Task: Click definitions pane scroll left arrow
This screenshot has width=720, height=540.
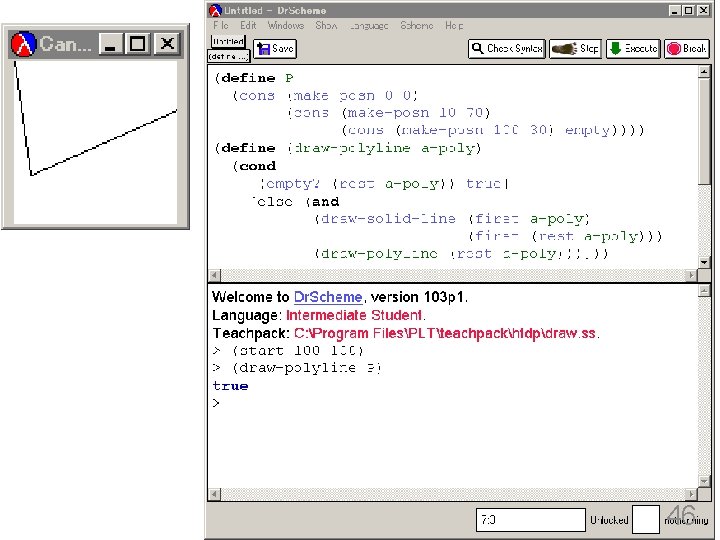Action: pos(214,276)
